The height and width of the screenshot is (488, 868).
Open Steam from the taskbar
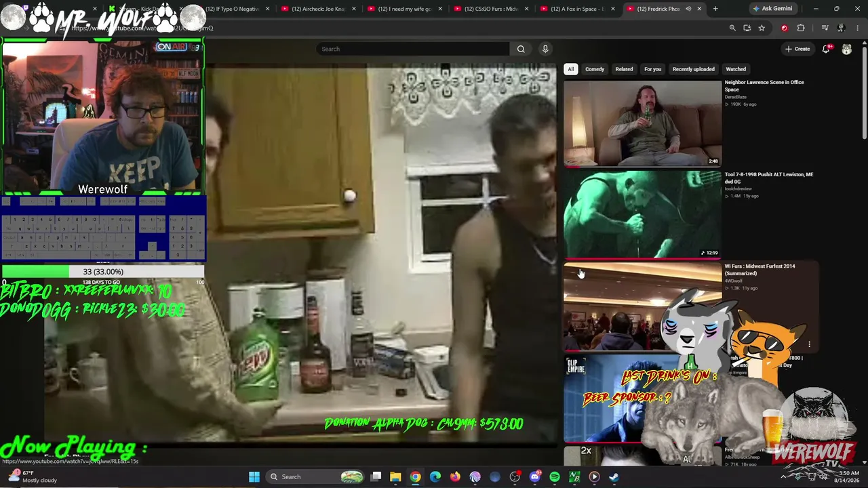[614, 476]
